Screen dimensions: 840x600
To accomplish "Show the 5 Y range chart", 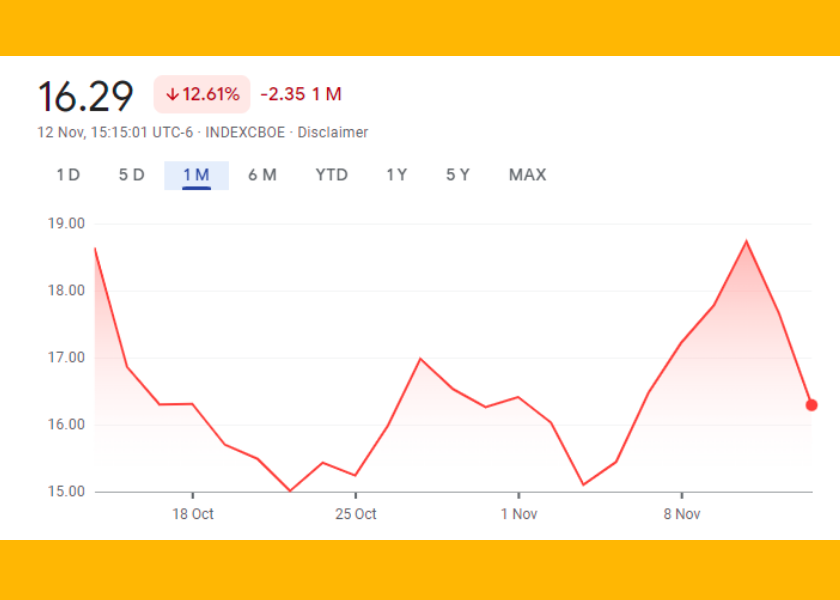I will coord(458,175).
